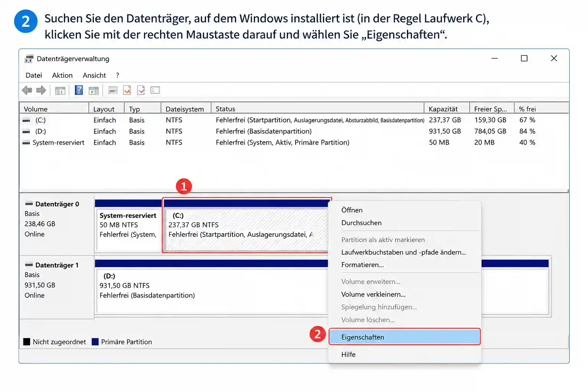588x392 pixels.
Task: Minimize the Datenträgerverwaltung window
Action: 495,58
